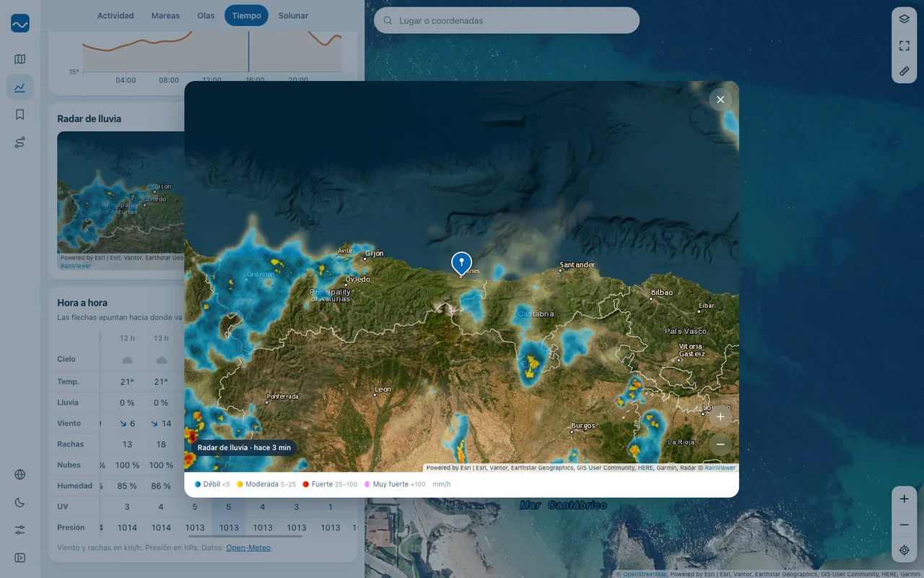Click the location pin on the radar map
The image size is (924, 578).
461,264
